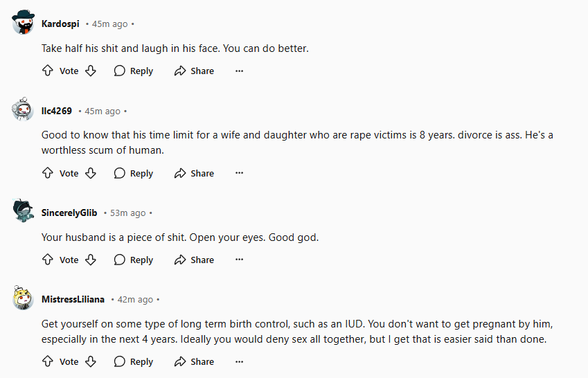Reply to MistressLiliana's comment
This screenshot has height=378, width=588.
pos(134,361)
